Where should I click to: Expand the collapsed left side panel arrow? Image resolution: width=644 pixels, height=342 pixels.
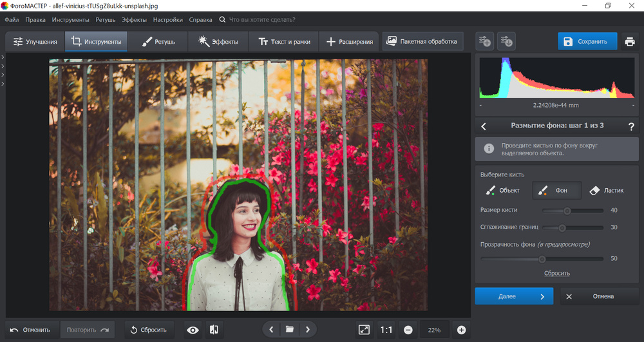3,58
